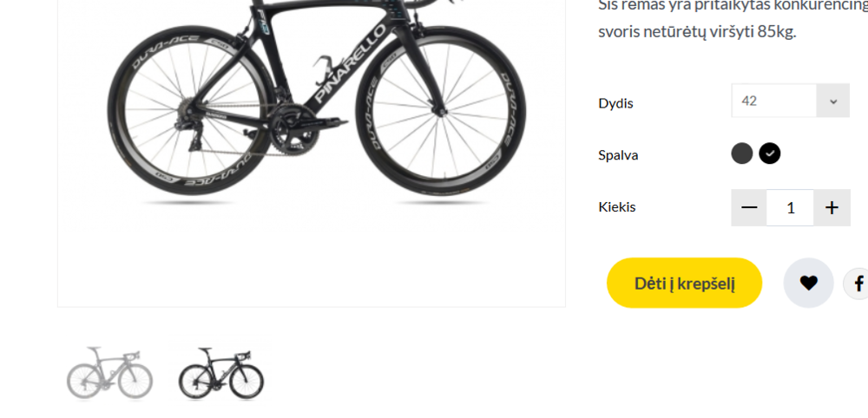The width and height of the screenshot is (868, 418).
Task: Click the Dydis label
Action: point(615,103)
